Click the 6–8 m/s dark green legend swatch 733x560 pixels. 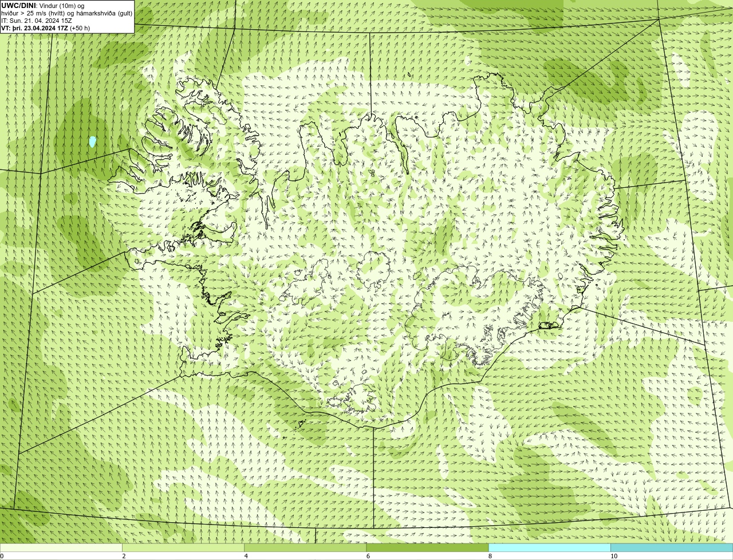428,547
